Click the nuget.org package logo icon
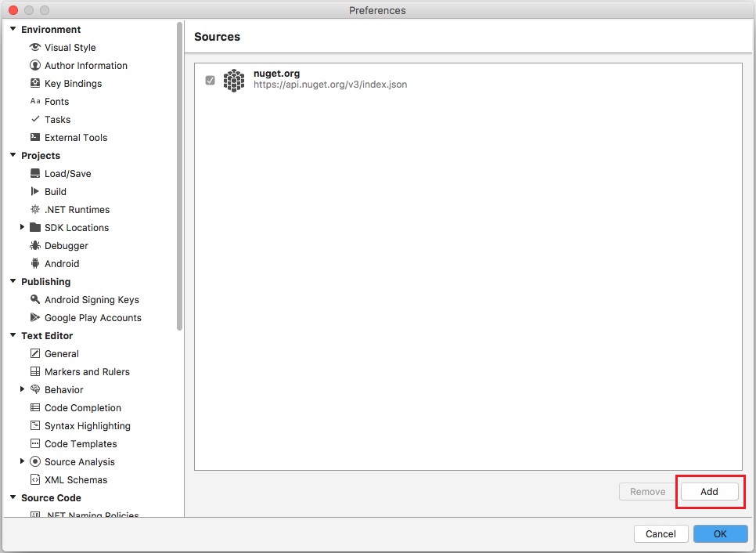Screen dimensions: 756x553 233,80
